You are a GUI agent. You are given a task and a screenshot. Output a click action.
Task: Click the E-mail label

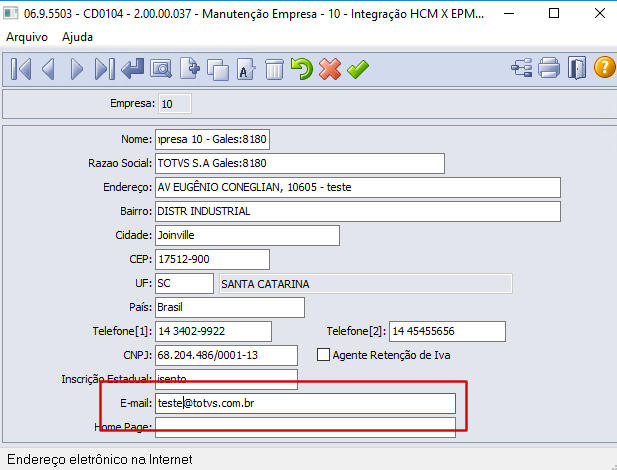click(136, 403)
